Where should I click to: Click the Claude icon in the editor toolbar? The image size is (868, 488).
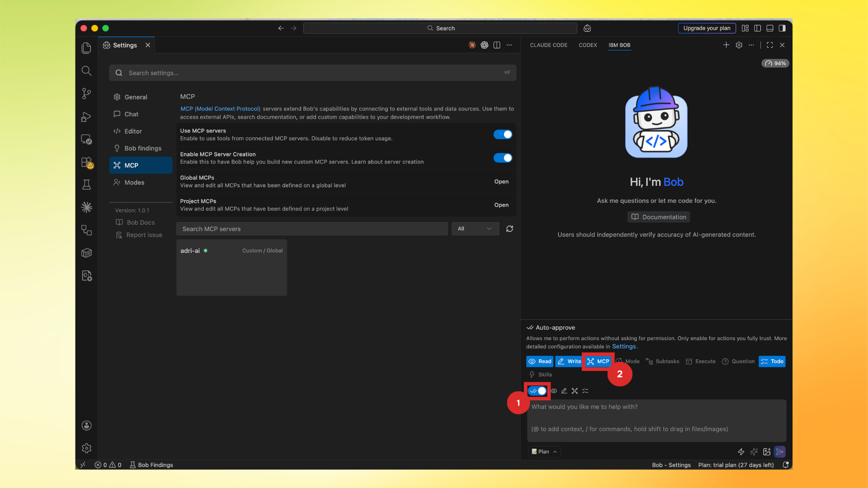coord(472,45)
